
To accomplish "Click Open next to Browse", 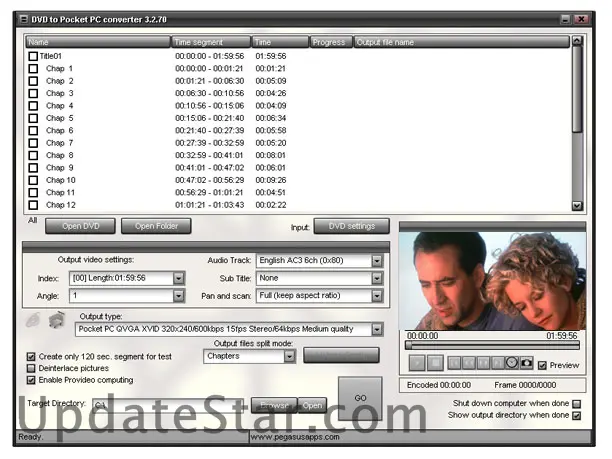I will coord(312,406).
